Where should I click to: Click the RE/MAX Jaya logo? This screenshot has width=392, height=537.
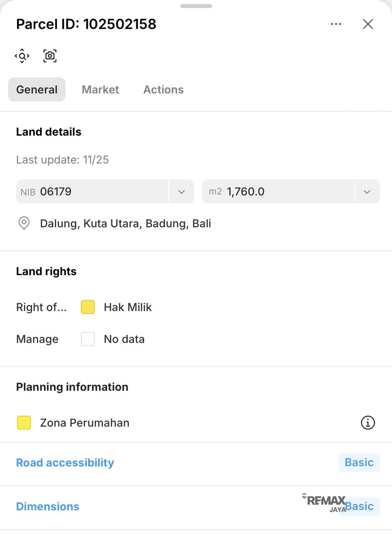coord(324,503)
